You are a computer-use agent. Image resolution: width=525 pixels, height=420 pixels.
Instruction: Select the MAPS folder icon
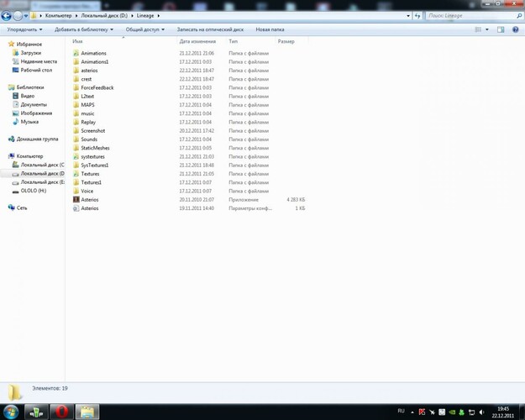tap(76, 105)
